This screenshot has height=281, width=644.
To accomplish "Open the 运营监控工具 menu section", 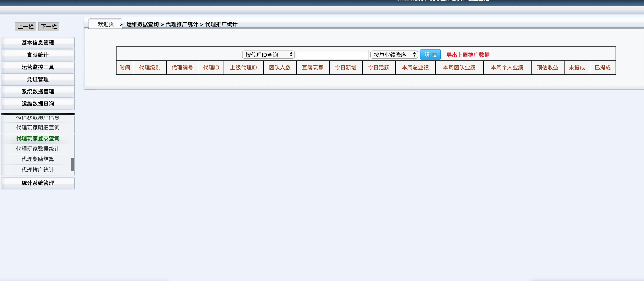I will [38, 67].
